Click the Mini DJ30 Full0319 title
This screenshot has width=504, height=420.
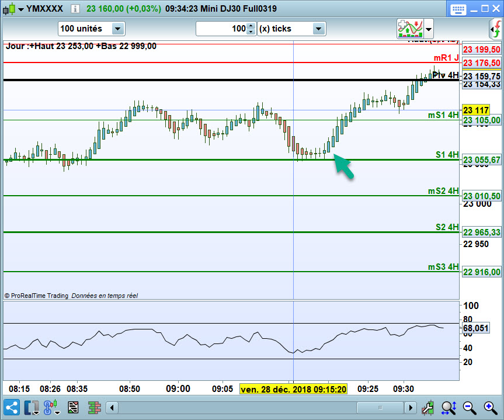click(238, 9)
